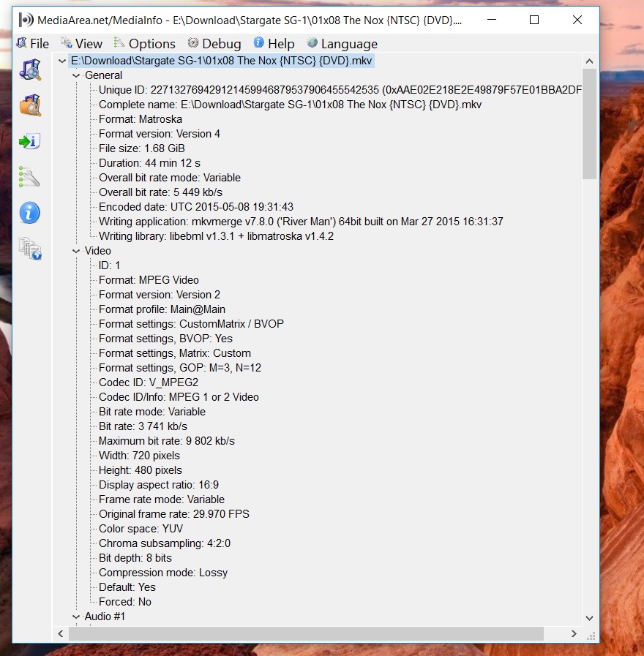Screen dimensions: 644x656
Task: Click the website documents icon in the sidebar
Action: [x=30, y=249]
